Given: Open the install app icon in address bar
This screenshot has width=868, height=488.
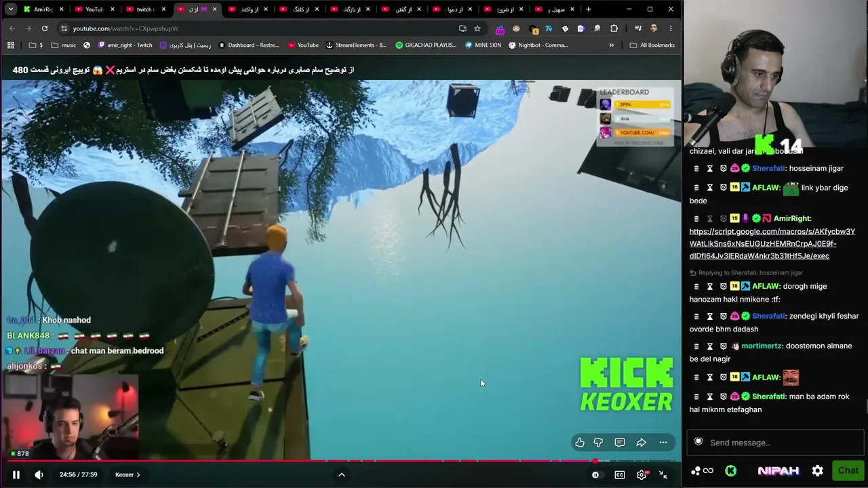Looking at the screenshot, I should [462, 28].
